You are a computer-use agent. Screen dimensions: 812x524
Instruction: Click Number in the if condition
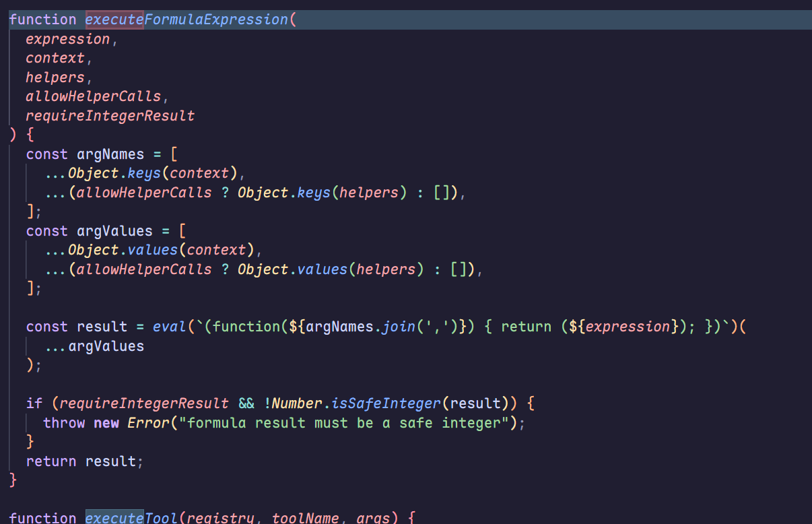tap(296, 403)
